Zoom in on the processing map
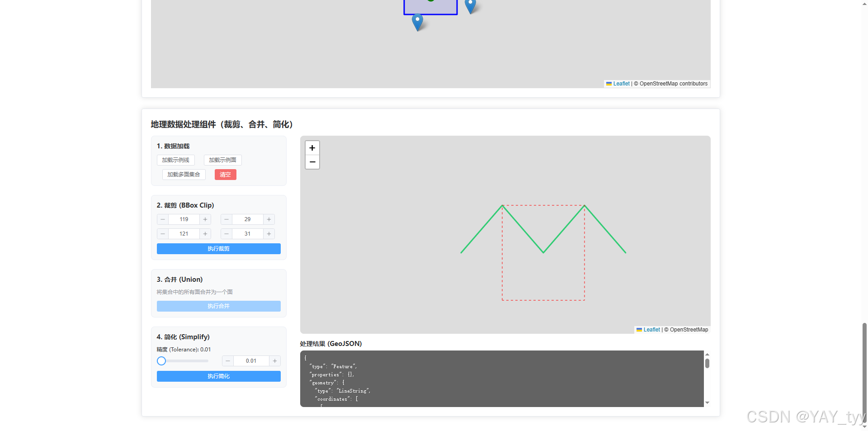 (x=312, y=148)
